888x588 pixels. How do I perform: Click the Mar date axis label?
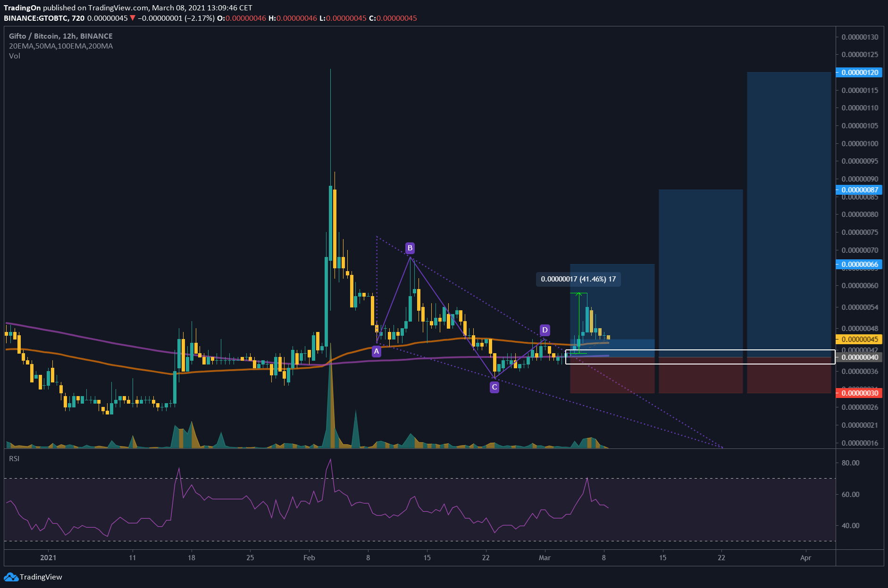pos(545,557)
